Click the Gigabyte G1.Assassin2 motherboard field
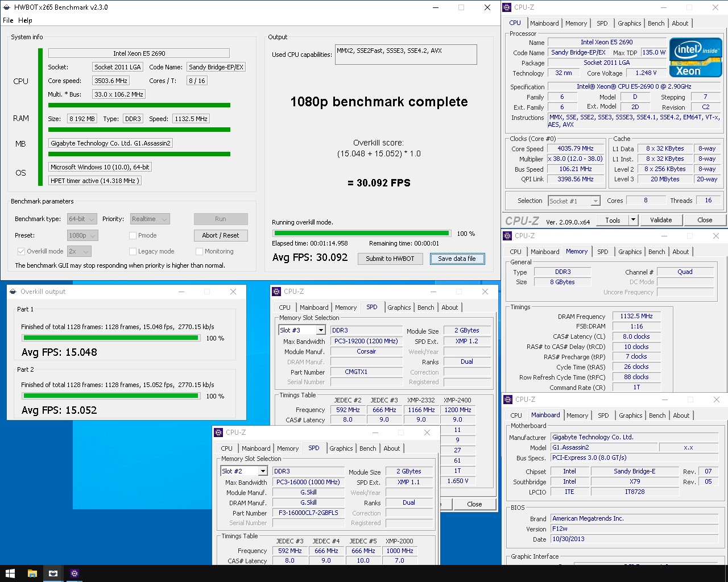Viewport: 728px width, 582px height. [110, 143]
